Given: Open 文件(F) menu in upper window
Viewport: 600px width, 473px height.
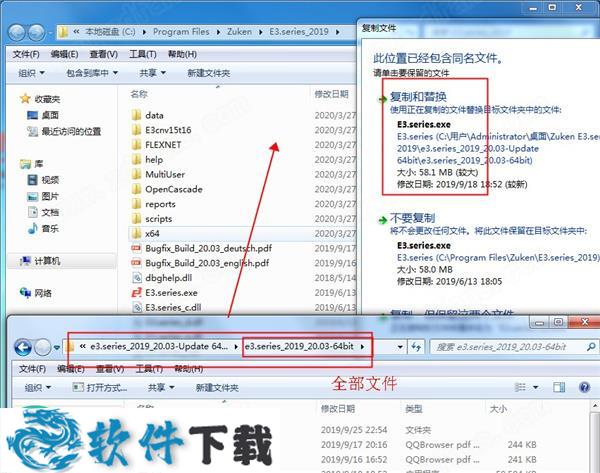Looking at the screenshot, I should coord(26,54).
